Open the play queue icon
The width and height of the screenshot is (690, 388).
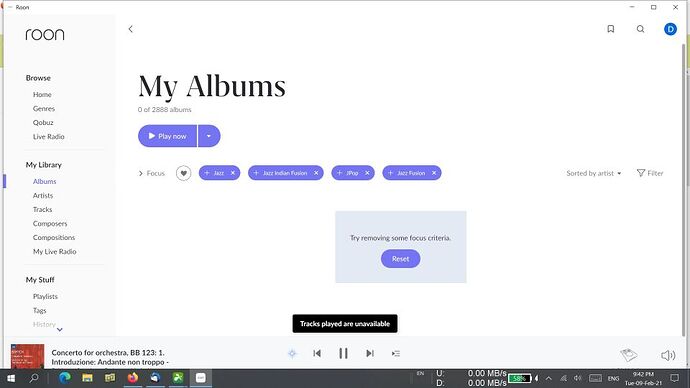pos(396,353)
